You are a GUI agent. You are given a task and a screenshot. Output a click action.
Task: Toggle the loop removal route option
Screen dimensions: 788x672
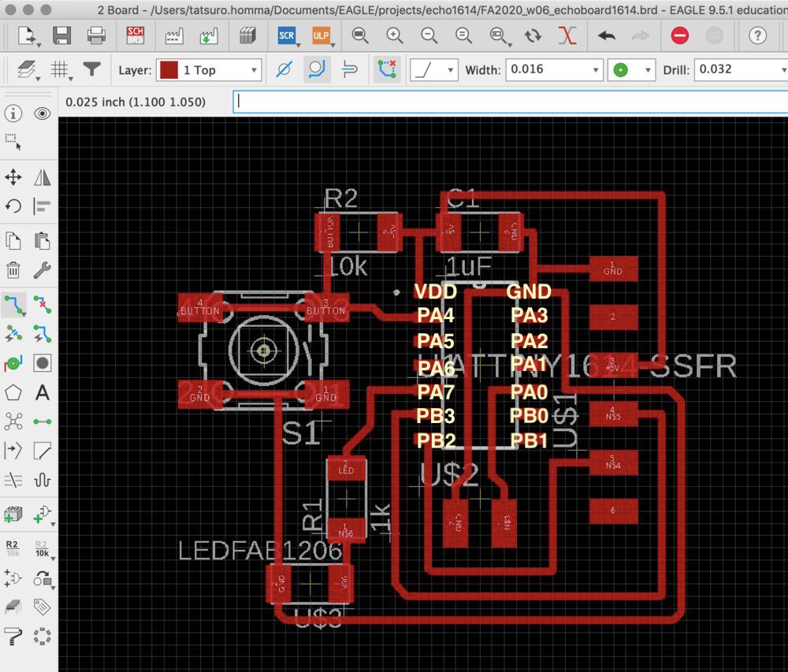(x=387, y=70)
